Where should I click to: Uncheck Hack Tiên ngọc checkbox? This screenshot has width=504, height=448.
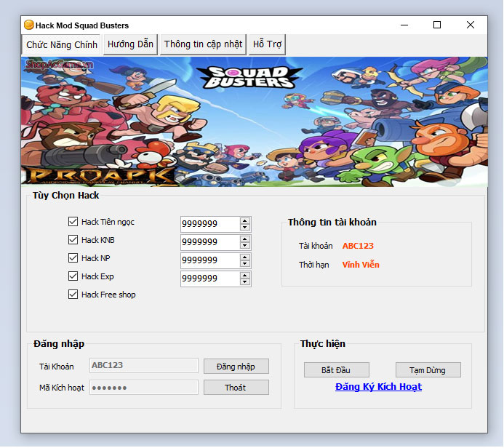pyautogui.click(x=73, y=222)
